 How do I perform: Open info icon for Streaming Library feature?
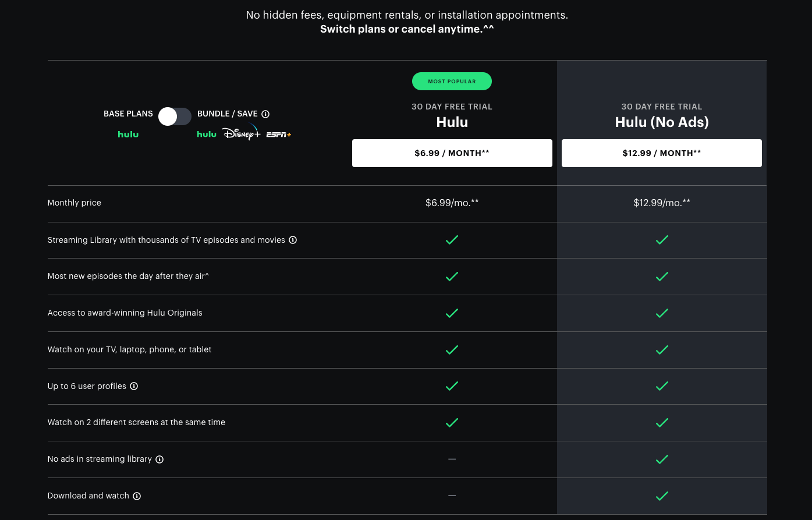(293, 240)
